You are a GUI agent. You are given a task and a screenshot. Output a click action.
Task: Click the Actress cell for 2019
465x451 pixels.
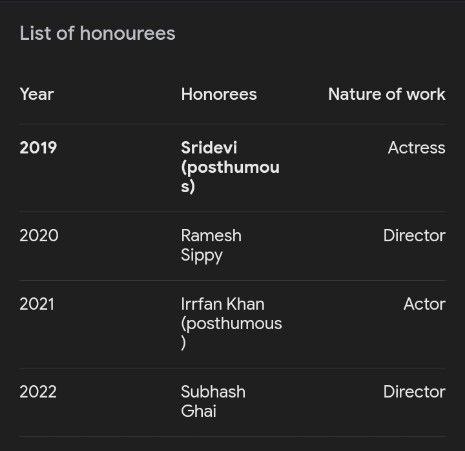coord(417,148)
